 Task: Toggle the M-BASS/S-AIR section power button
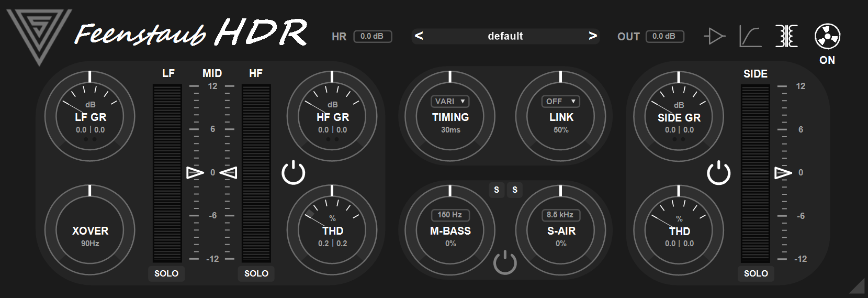click(505, 262)
